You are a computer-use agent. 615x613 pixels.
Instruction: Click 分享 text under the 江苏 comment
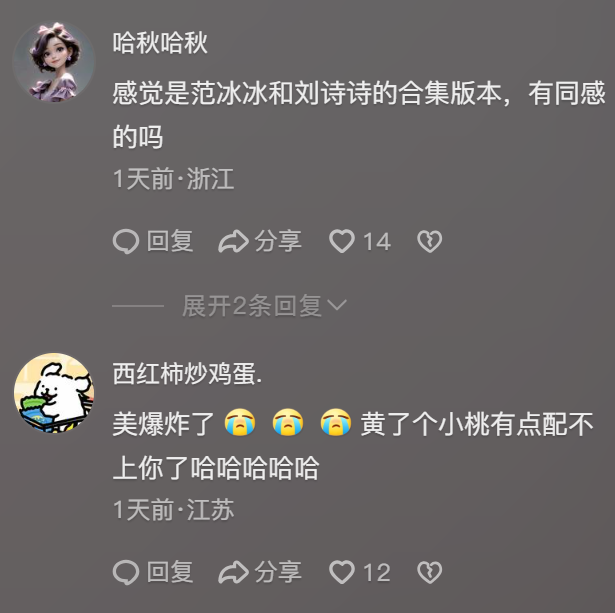278,572
